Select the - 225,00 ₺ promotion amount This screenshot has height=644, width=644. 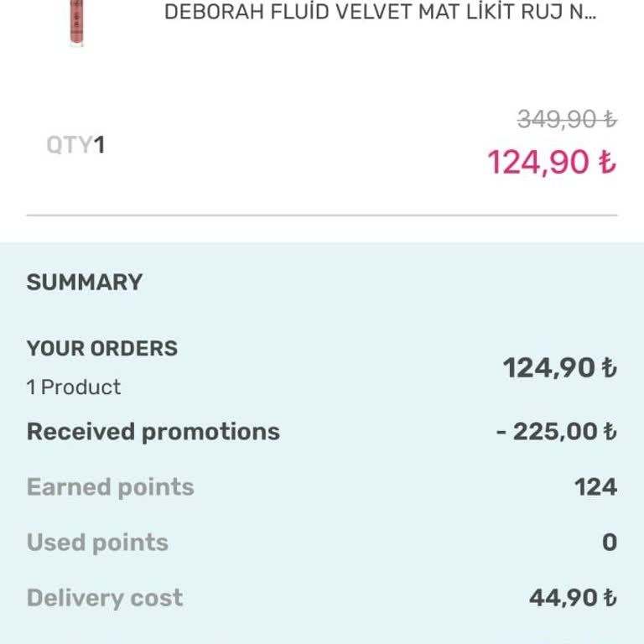[556, 432]
